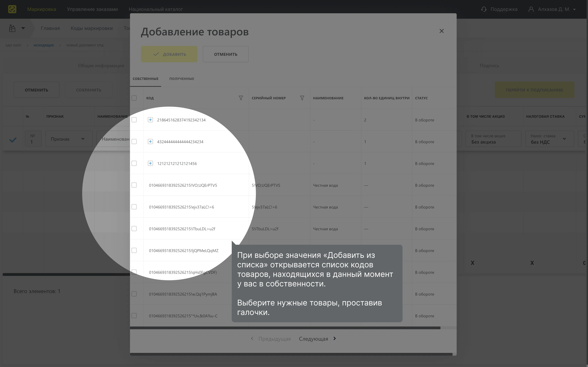Viewport: 588px width, 367px height.
Task: Open the Признак dropdown
Action: (69, 139)
